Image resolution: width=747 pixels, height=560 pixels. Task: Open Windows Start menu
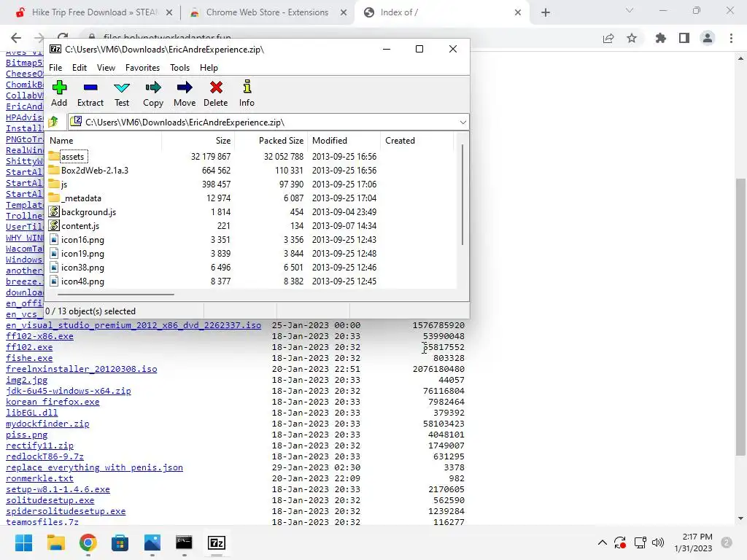tap(23, 542)
